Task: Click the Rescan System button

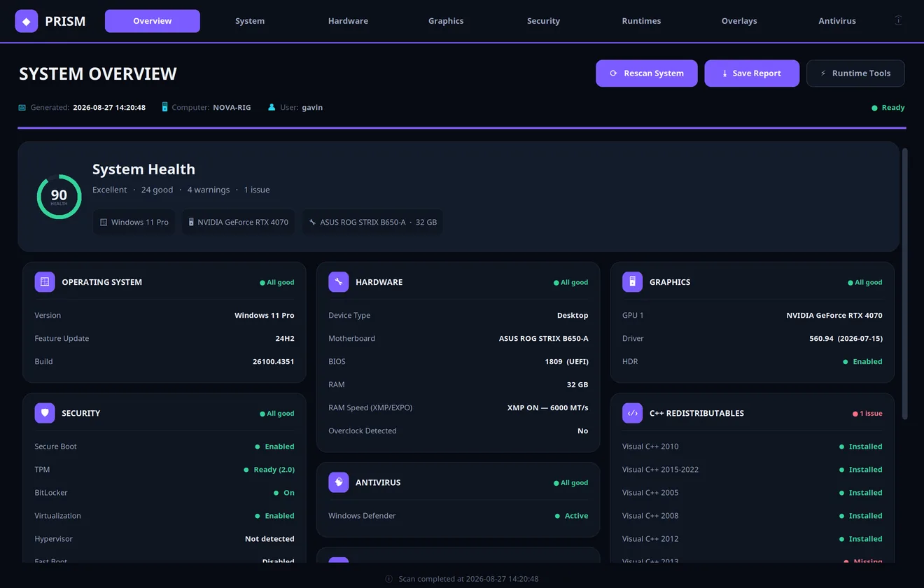Action: pos(647,73)
